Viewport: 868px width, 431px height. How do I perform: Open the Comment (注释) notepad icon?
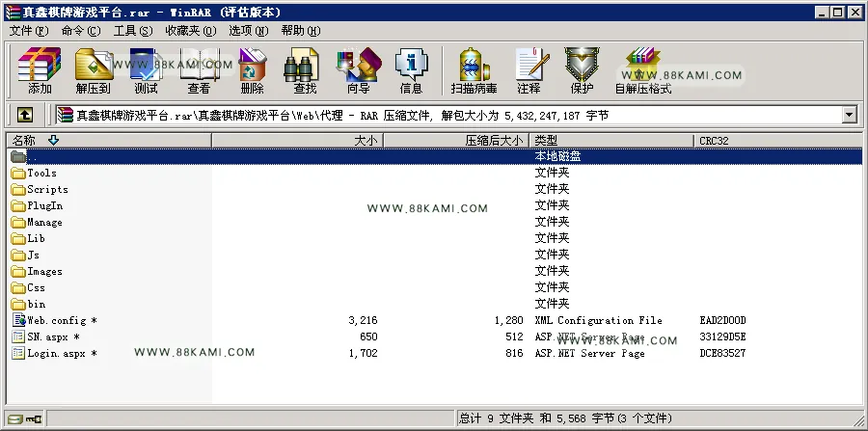[x=529, y=70]
